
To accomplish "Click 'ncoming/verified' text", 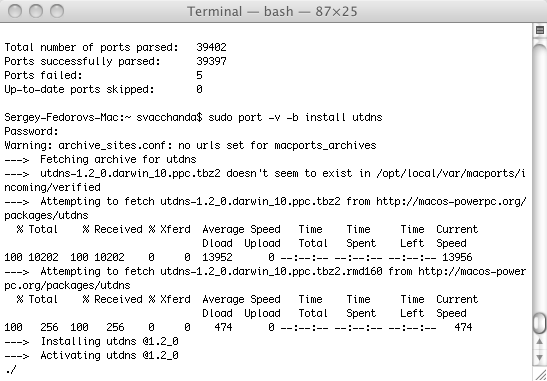I will 52,187.
